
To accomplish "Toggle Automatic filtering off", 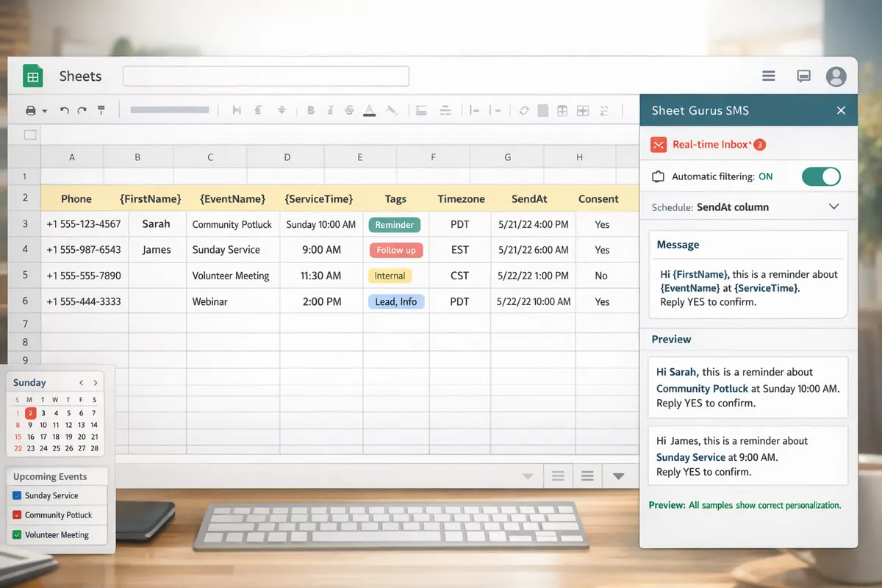I will click(821, 176).
